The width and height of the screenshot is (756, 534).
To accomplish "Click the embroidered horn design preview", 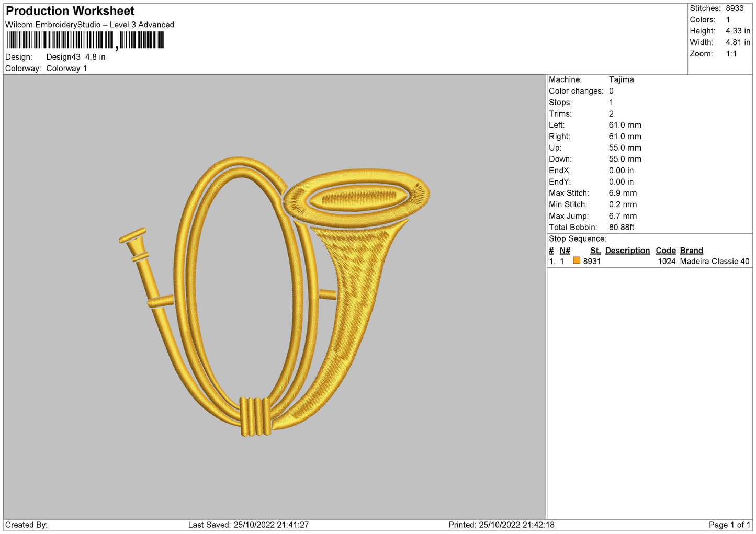I will (275, 297).
